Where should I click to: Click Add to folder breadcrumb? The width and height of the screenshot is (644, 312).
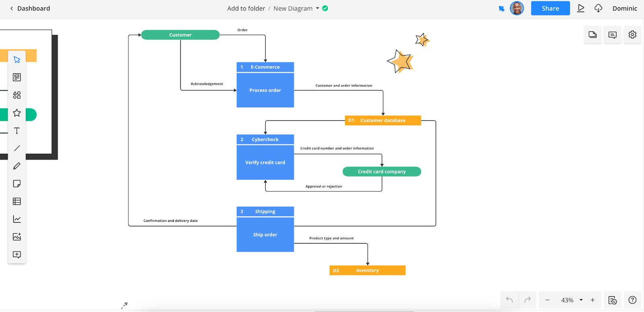click(246, 8)
